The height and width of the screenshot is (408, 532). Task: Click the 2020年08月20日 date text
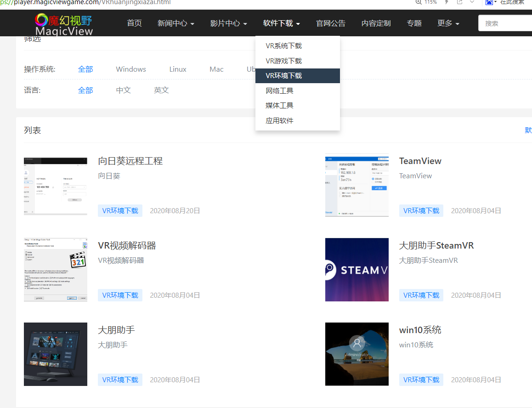[175, 211]
